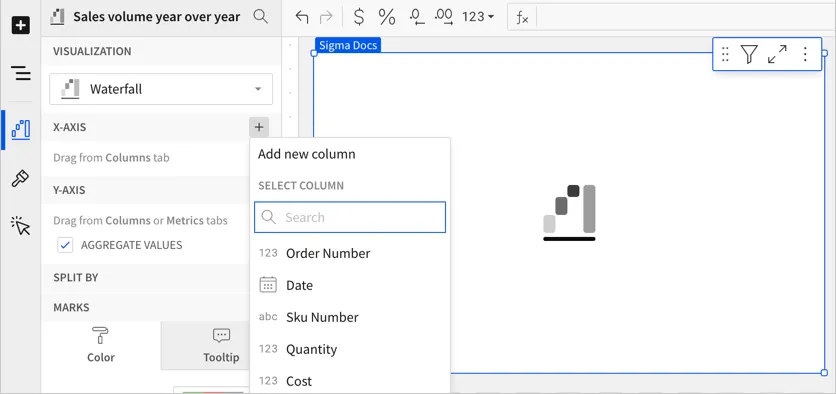The image size is (836, 394).
Task: Open the hamburger outline menu icon
Action: click(21, 73)
